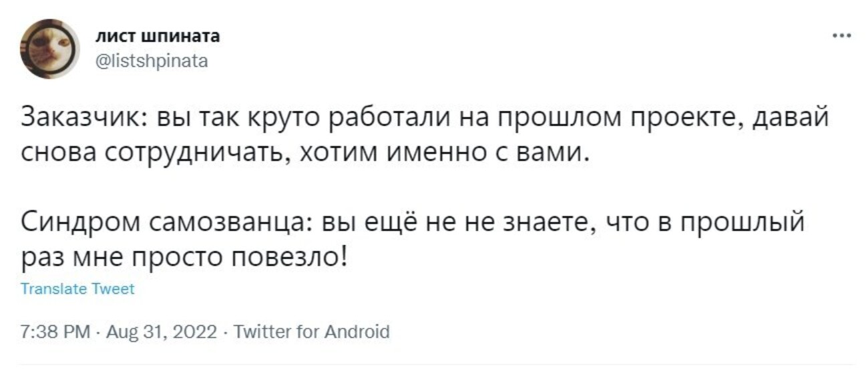Click the metadata row below the tweet
The width and height of the screenshot is (868, 390).
click(200, 329)
